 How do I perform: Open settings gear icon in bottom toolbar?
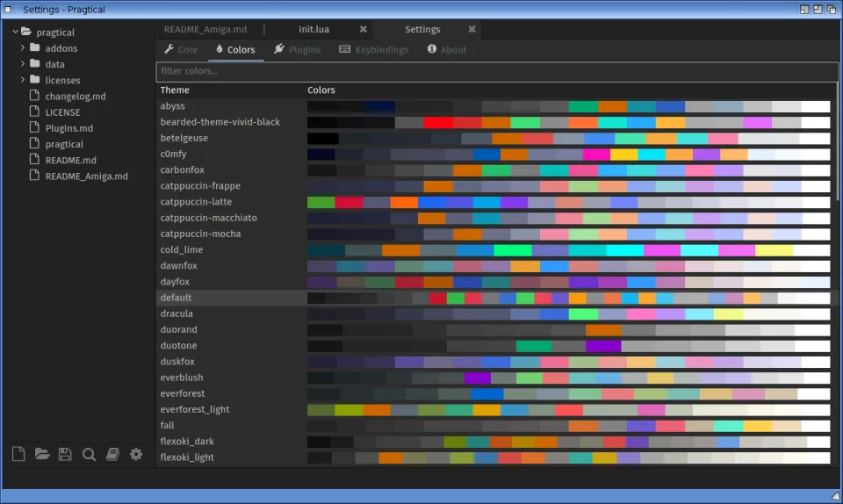click(136, 454)
